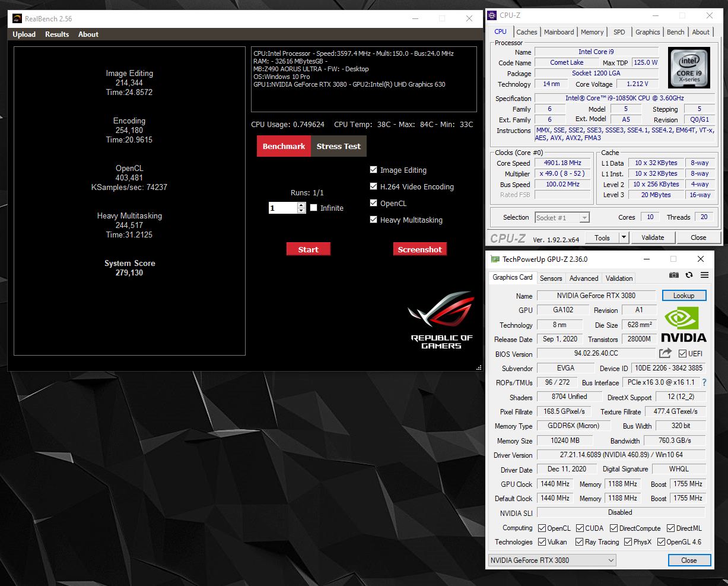Click the BIOS share/export icon in GPU-Z
Screen dimensions: 728x586
665,353
